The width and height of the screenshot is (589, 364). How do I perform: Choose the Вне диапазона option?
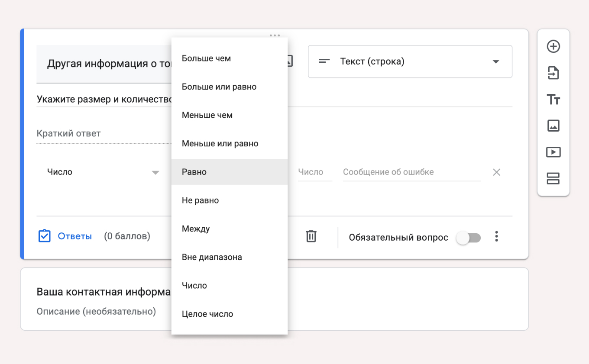212,257
